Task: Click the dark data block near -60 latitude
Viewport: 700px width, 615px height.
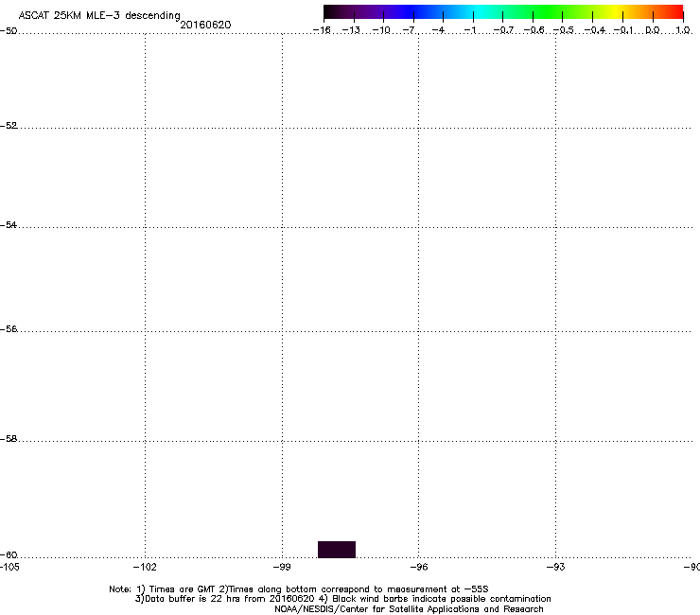Action: pos(337,550)
